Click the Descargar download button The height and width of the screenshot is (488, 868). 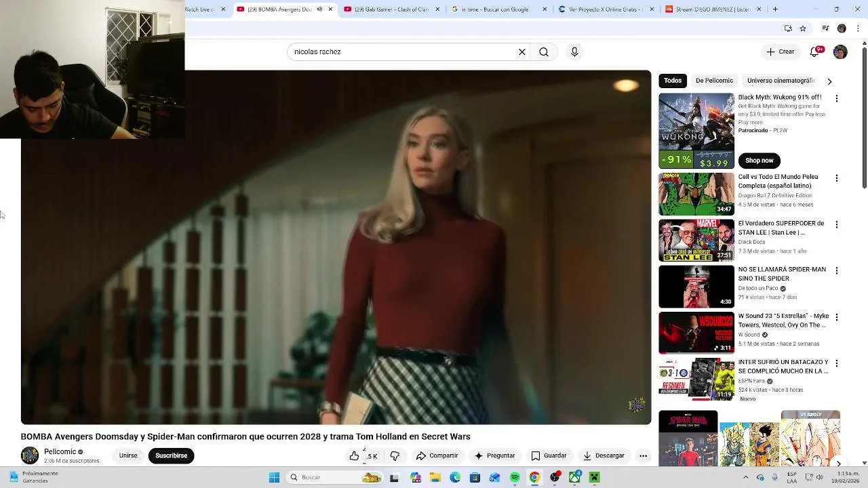[x=604, y=455]
